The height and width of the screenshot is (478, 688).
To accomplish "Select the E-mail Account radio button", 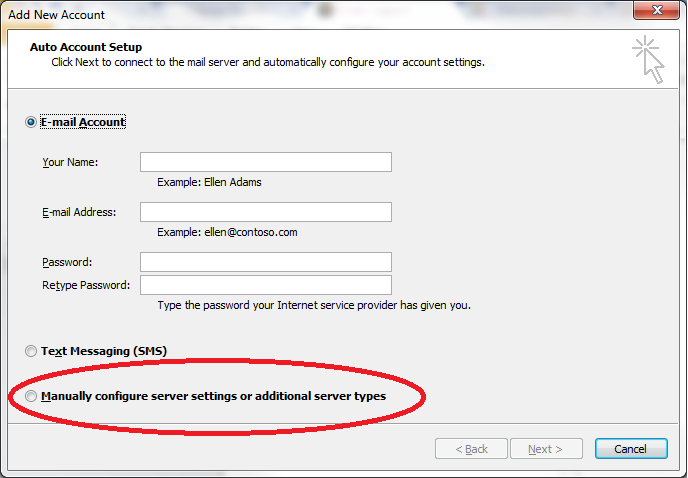I will point(31,122).
